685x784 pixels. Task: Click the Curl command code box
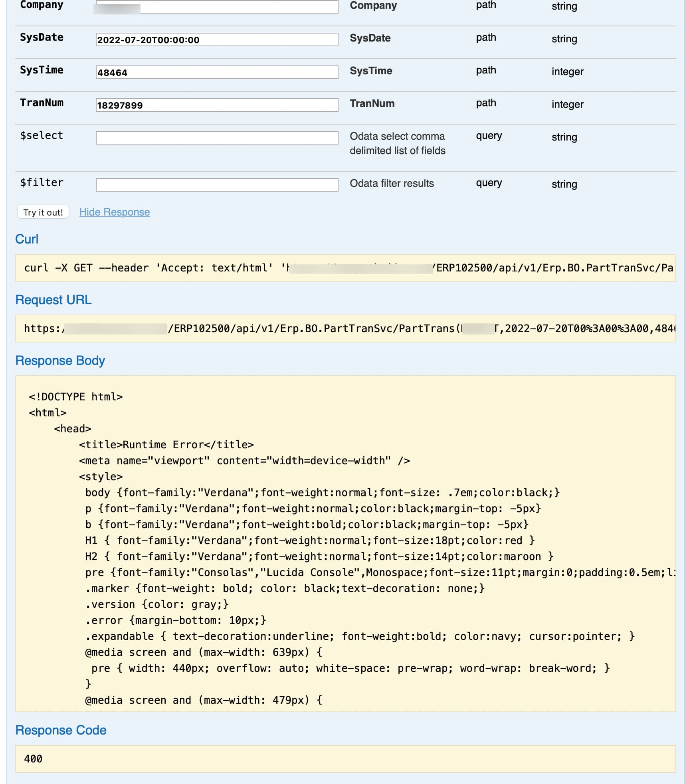click(x=345, y=268)
